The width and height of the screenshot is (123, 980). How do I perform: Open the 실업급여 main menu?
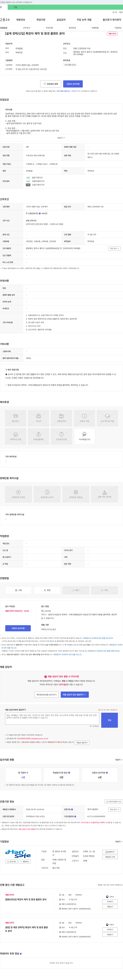[61, 20]
